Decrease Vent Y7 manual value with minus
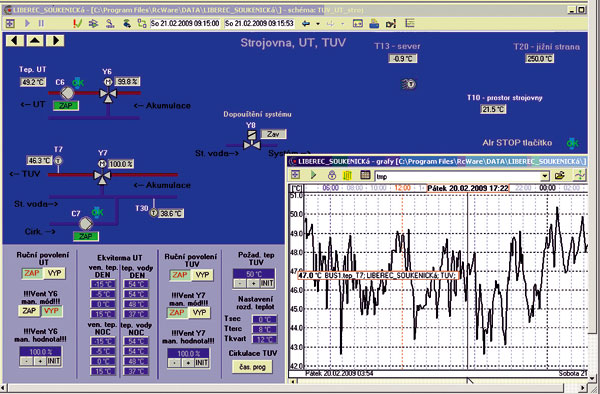Screen dimensions: 600x394 coord(174,363)
